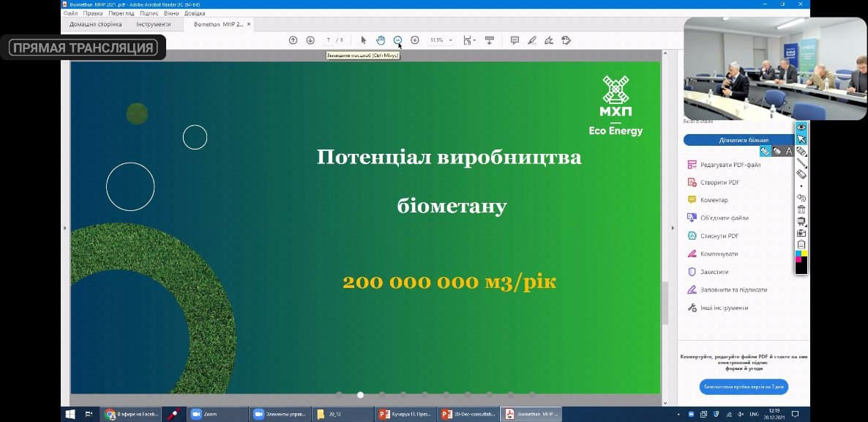Select the line drawing tool in annotation toolbar

pyautogui.click(x=801, y=163)
